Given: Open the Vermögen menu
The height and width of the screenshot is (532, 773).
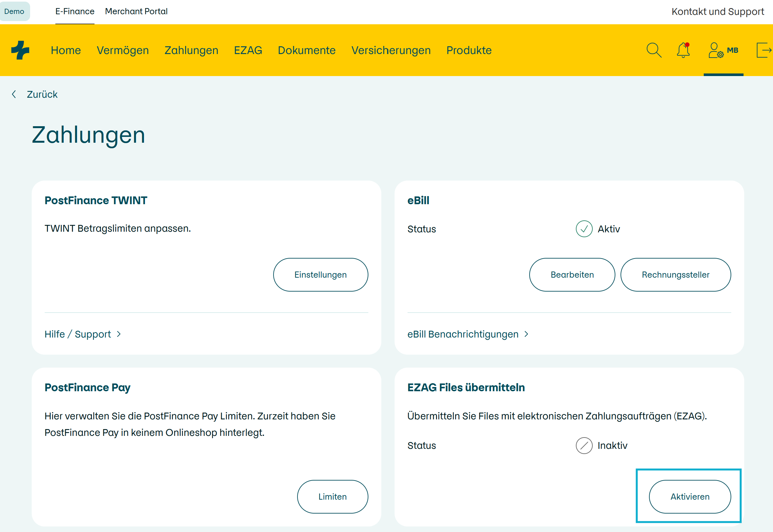Looking at the screenshot, I should click(123, 50).
